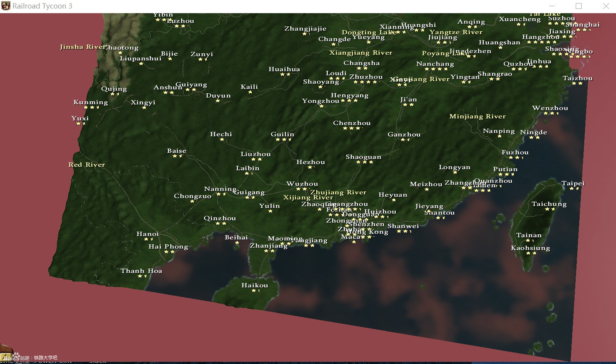Viewport: 616px width, 364px height.
Task: Select the Taizhou city label
Action: point(577,78)
